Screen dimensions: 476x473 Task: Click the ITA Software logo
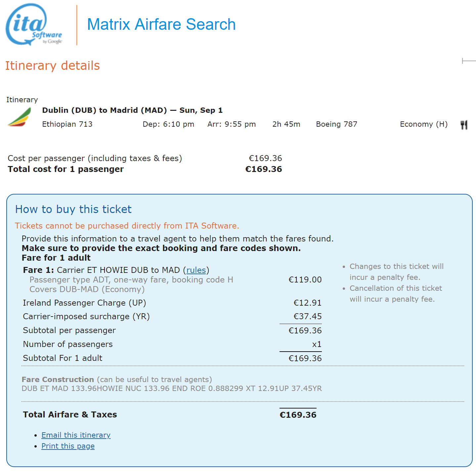point(34,25)
